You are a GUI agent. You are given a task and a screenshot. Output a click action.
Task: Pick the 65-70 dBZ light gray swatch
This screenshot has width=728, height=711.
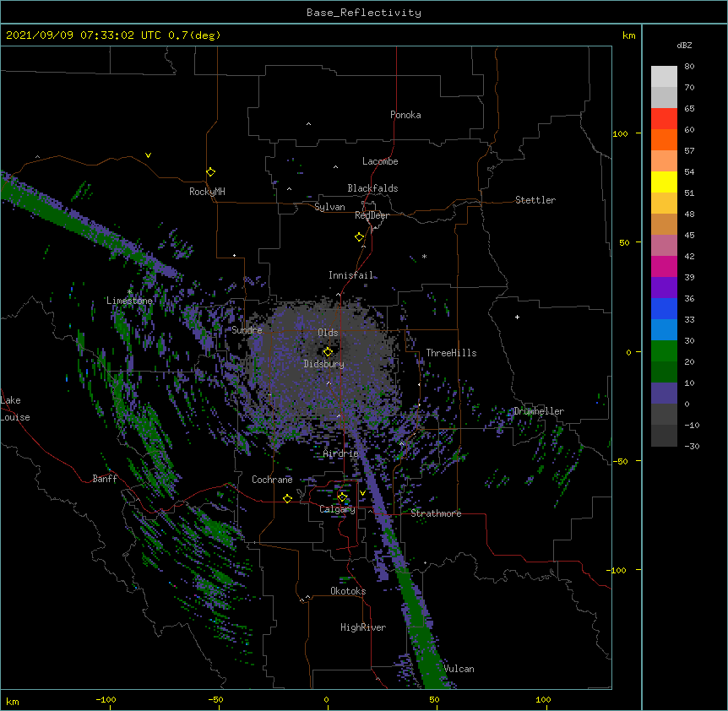(664, 97)
